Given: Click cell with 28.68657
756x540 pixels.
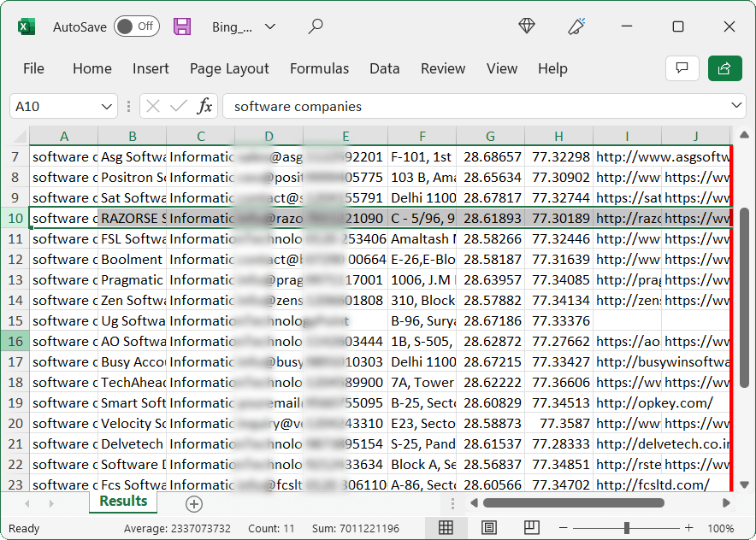Looking at the screenshot, I should click(x=490, y=157).
